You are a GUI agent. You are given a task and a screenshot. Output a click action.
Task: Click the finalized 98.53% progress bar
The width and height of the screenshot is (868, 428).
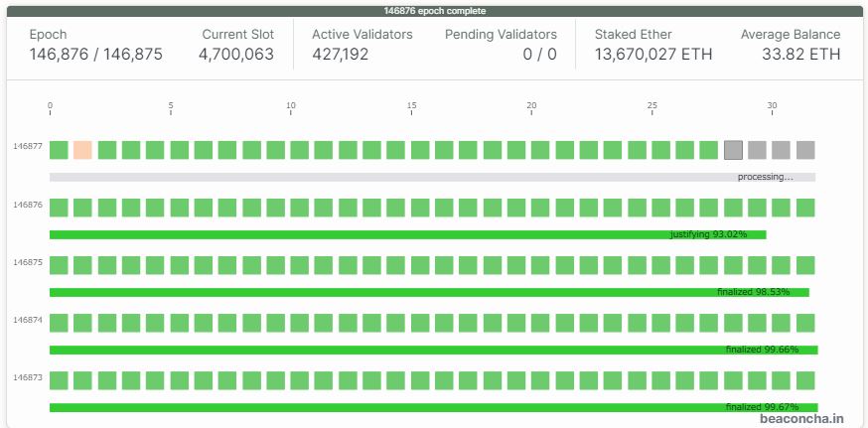pyautogui.click(x=429, y=292)
